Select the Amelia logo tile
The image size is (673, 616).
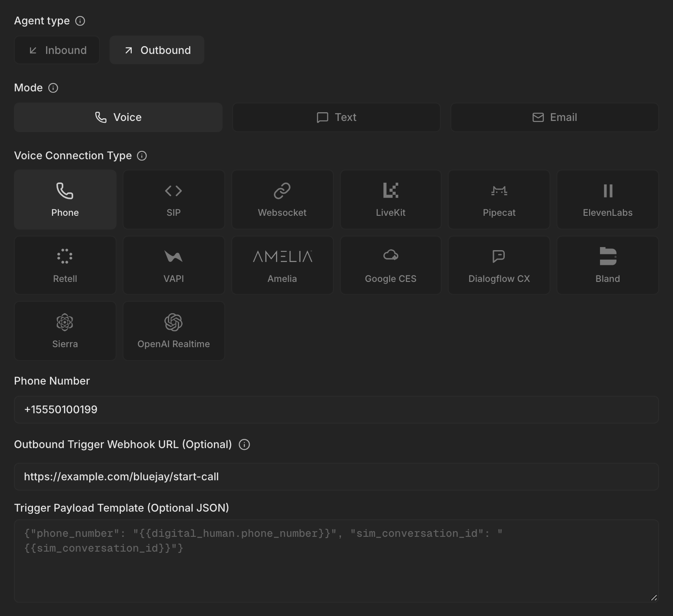pos(282,265)
